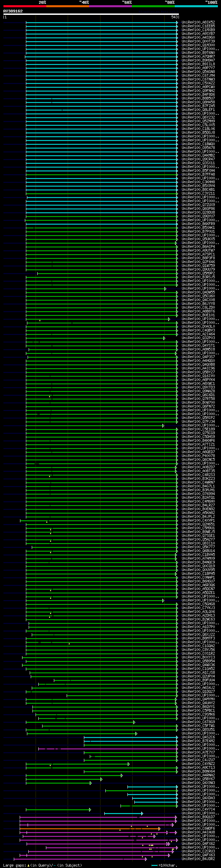This screenshot has height=868, width=221.
Task: Select hit label UniRef100_C4R2S3
Action: (x=198, y=475)
